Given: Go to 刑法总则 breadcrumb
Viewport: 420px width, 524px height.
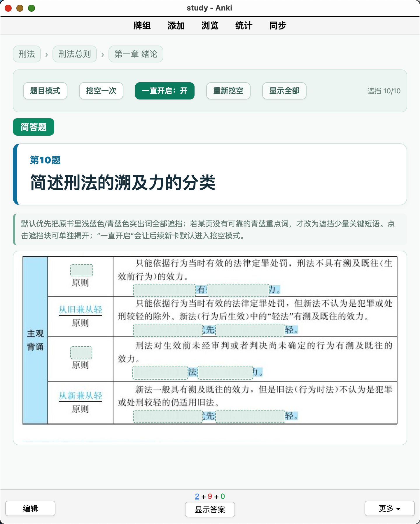Looking at the screenshot, I should pos(75,54).
